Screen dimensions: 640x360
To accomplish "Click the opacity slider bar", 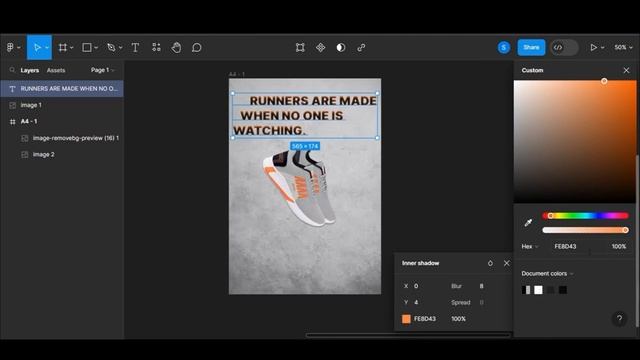I will (x=585, y=230).
